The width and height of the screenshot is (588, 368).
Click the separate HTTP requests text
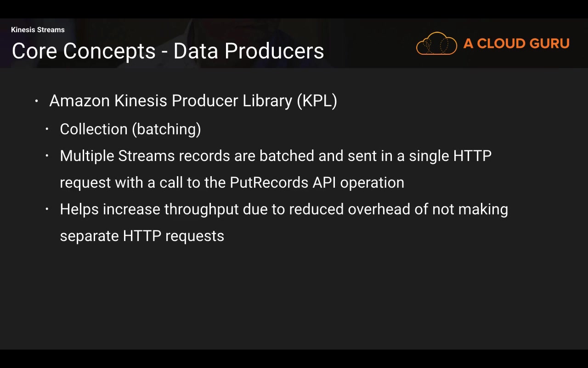(x=142, y=236)
